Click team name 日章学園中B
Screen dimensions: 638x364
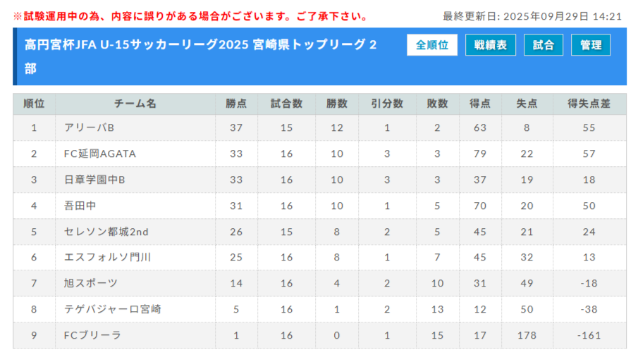[x=94, y=180]
